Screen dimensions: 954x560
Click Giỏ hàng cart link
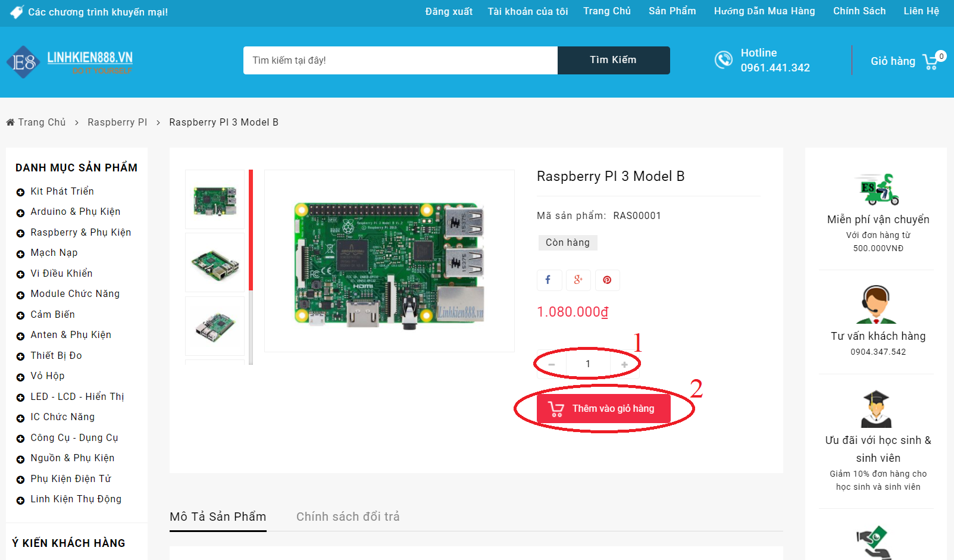pos(893,61)
